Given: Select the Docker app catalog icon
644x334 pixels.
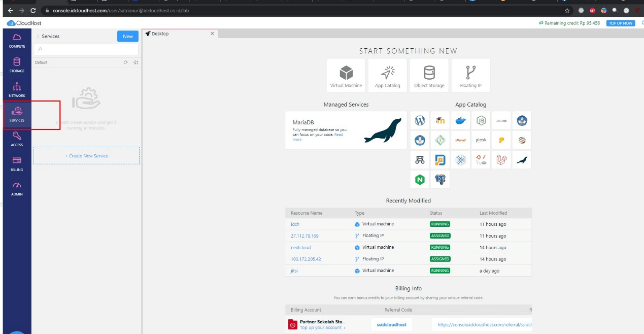Looking at the screenshot, I should click(460, 121).
